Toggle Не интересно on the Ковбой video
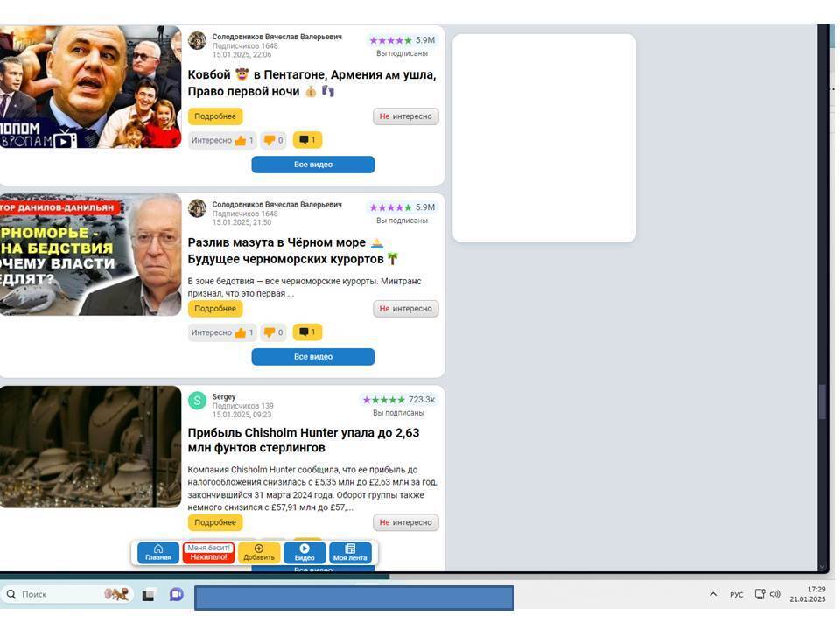The height and width of the screenshot is (630, 840). (x=405, y=116)
